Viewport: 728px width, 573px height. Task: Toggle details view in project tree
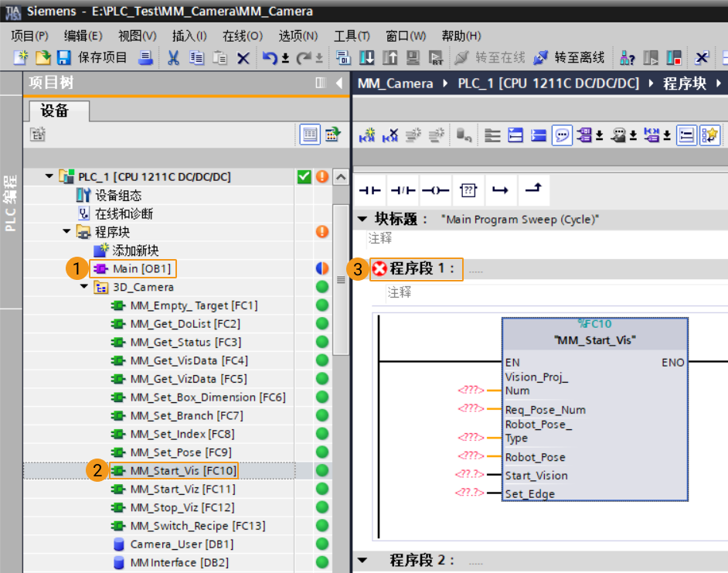click(x=310, y=135)
